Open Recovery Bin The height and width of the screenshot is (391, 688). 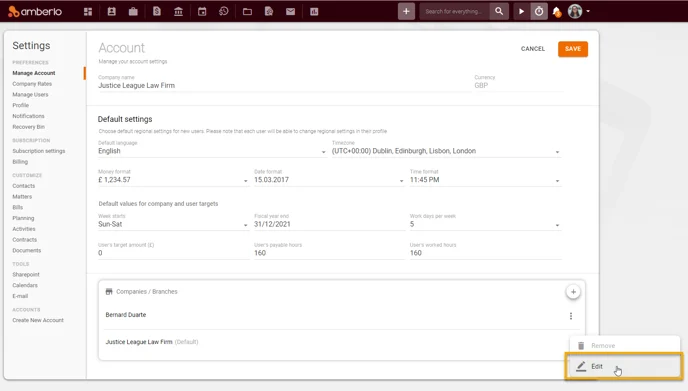29,127
